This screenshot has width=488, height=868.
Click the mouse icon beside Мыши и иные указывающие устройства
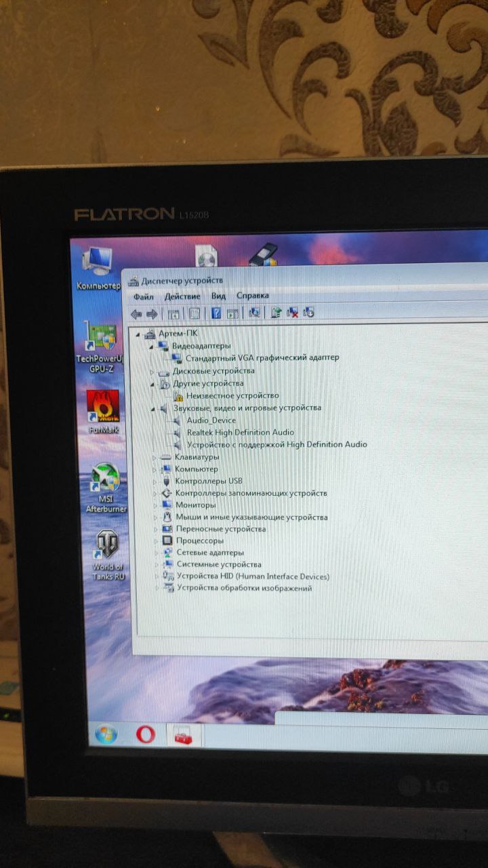[x=167, y=517]
